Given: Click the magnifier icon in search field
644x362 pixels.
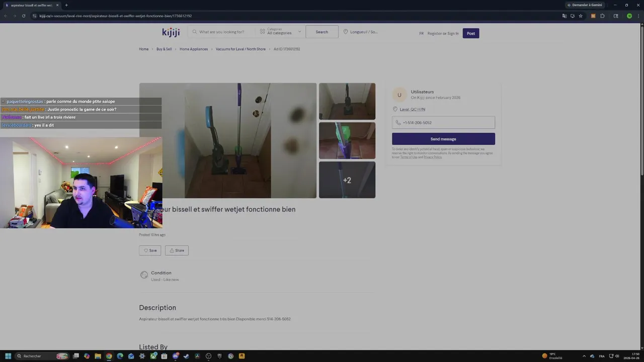Looking at the screenshot, I should (x=195, y=32).
